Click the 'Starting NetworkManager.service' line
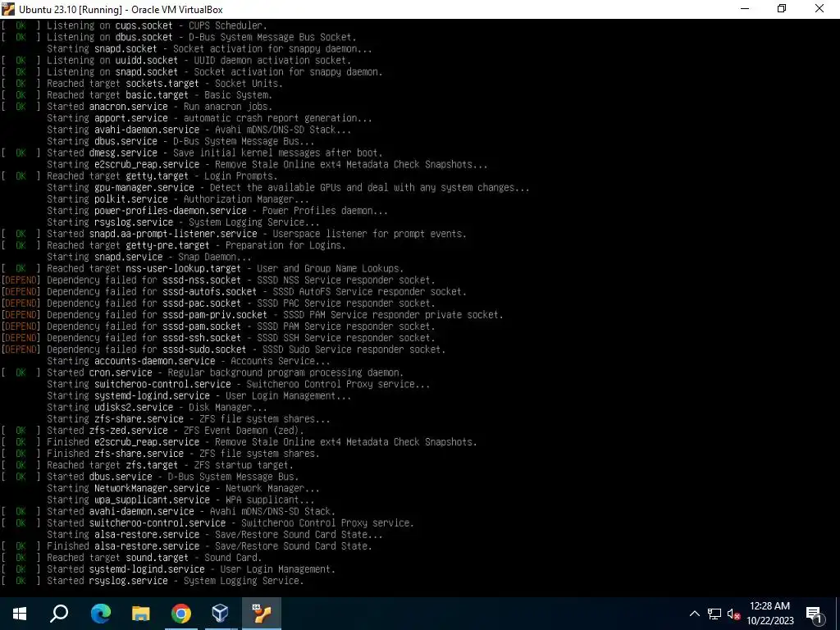The image size is (840, 630). (183, 488)
